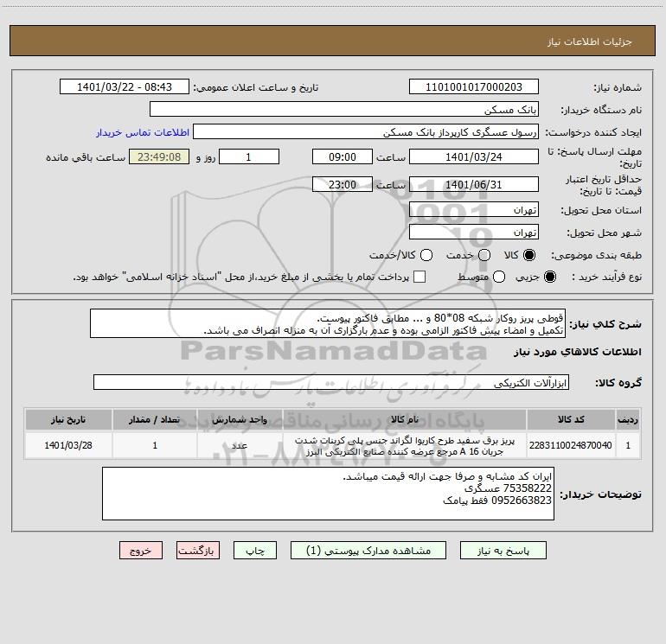This screenshot has width=666, height=644.
Task: Click the product name cell پریز برق سفید
Action: [405, 445]
